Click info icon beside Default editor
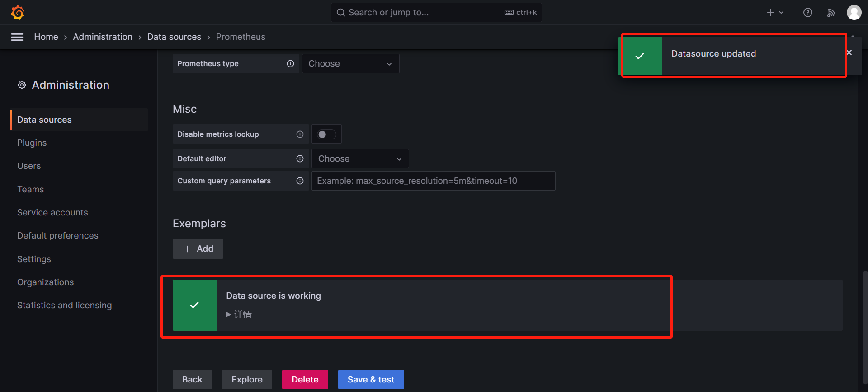The image size is (868, 392). [x=300, y=159]
